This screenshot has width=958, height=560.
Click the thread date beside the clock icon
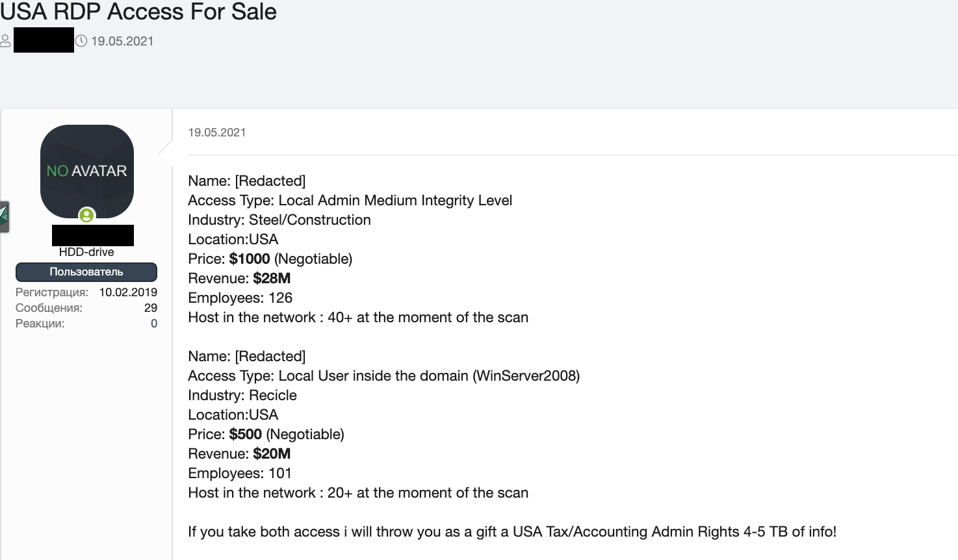pos(122,42)
